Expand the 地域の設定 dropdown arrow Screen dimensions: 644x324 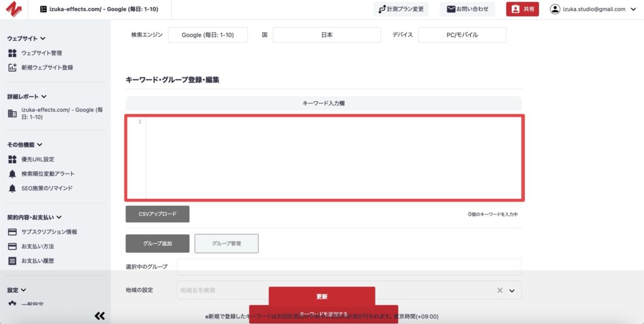point(512,291)
